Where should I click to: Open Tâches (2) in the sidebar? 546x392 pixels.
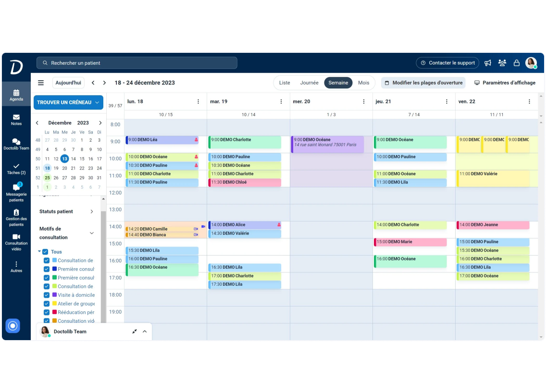(x=16, y=169)
